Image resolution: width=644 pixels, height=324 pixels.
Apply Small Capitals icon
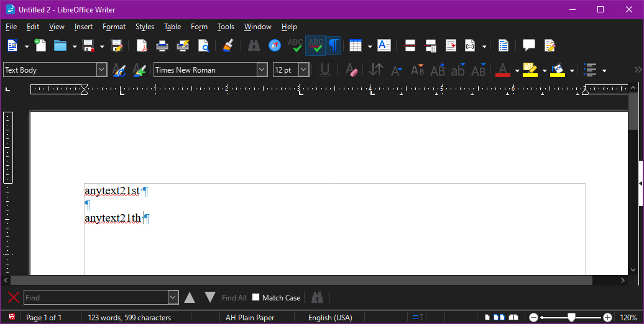pos(479,70)
